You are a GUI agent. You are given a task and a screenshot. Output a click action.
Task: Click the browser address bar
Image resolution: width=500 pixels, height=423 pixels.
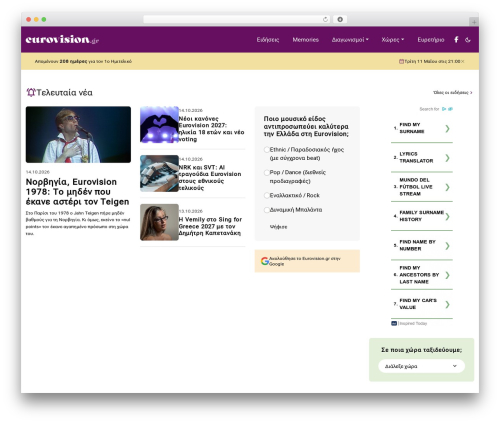tap(237, 19)
